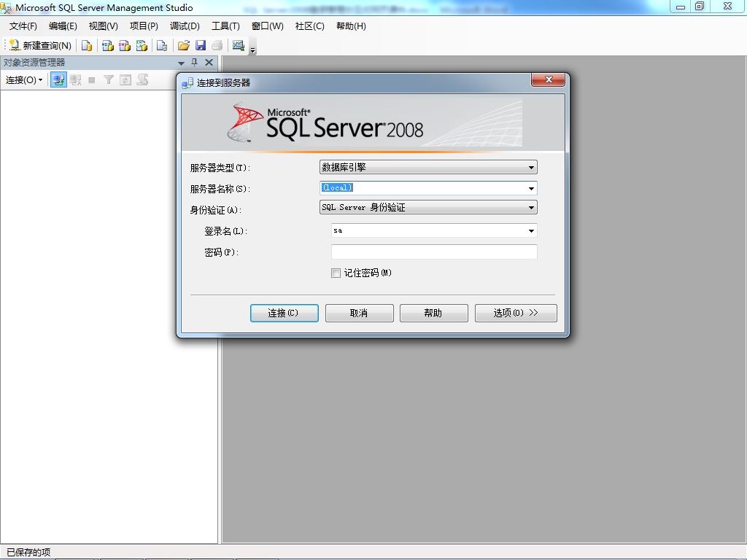
Task: Open the 视图(V) menu
Action: coord(104,26)
